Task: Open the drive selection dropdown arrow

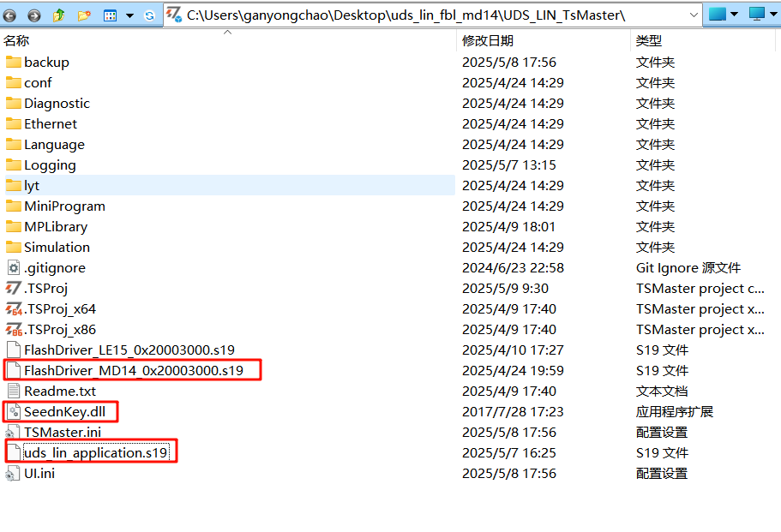Action: 734,15
